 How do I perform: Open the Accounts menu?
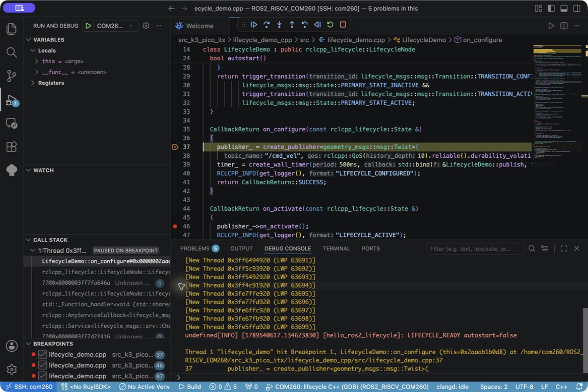click(12, 346)
